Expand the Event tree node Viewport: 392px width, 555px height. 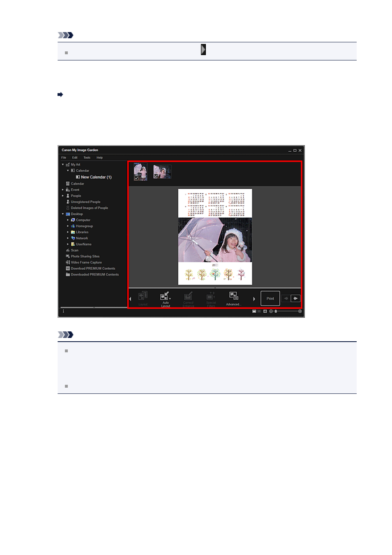(63, 190)
